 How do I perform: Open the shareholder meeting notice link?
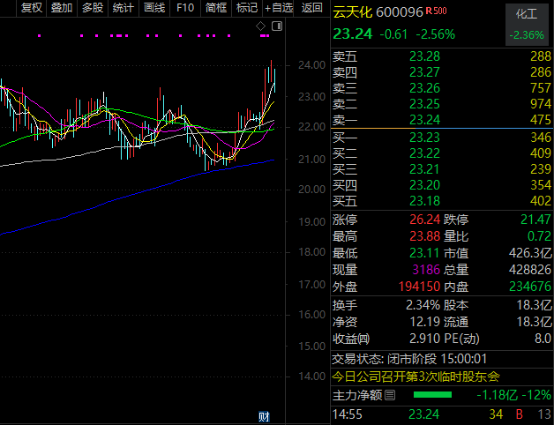[x=416, y=377]
